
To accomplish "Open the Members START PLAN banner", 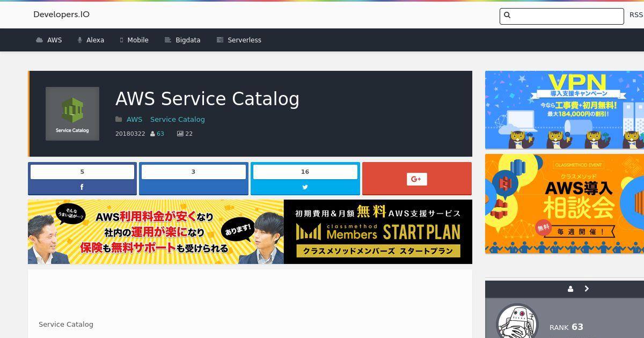I will click(x=250, y=232).
